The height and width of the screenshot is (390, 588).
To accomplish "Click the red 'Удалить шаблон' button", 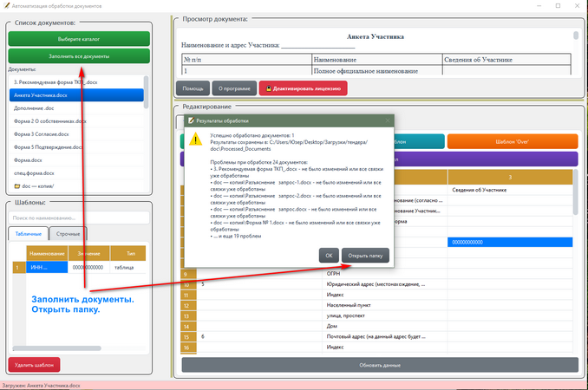I will (x=34, y=365).
